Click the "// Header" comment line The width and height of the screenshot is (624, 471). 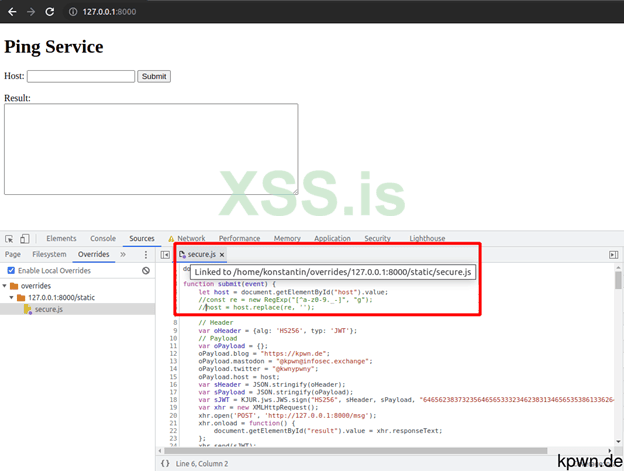(216, 323)
